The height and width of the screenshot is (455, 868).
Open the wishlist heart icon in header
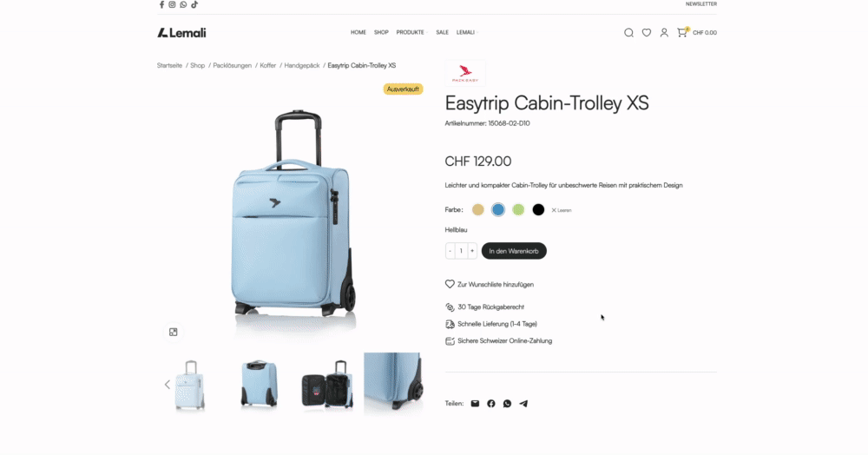[x=647, y=33]
